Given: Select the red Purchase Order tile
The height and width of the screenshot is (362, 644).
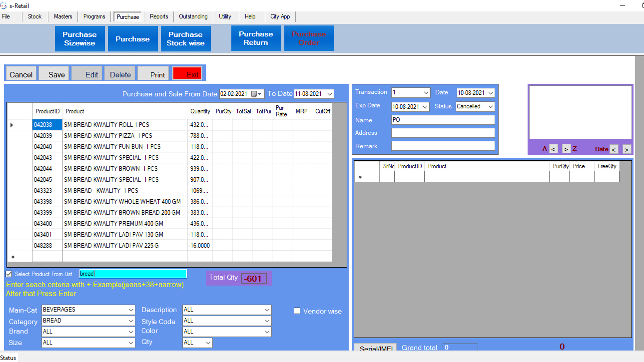Looking at the screenshot, I should (x=309, y=38).
